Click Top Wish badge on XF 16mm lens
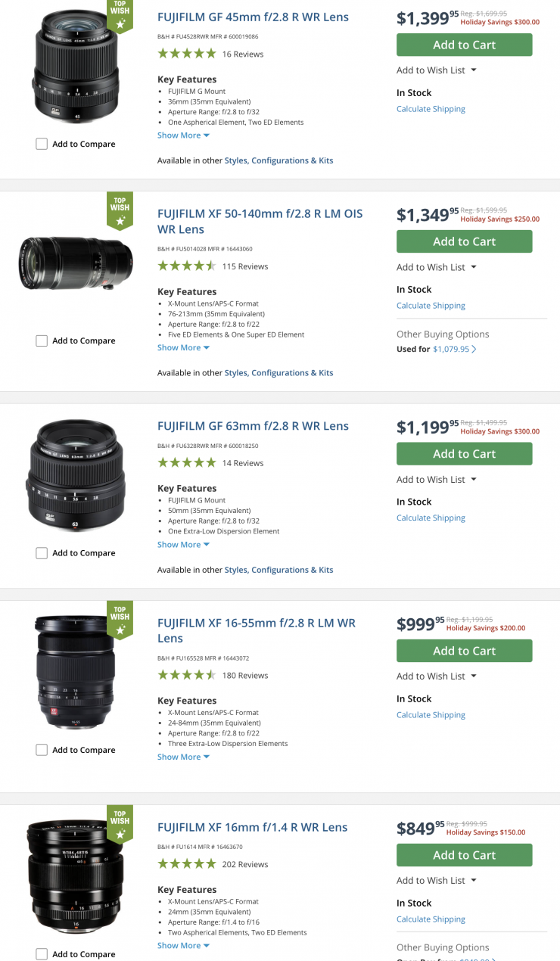 (x=120, y=823)
